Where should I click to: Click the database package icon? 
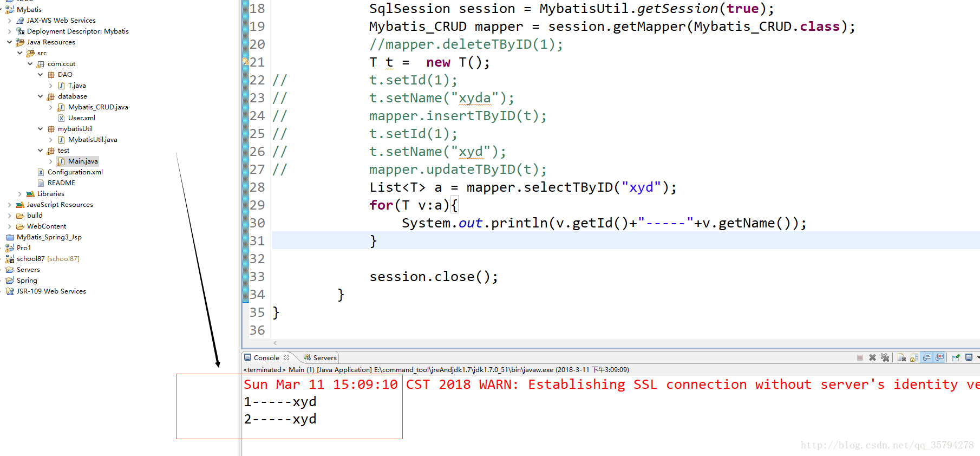coord(51,96)
